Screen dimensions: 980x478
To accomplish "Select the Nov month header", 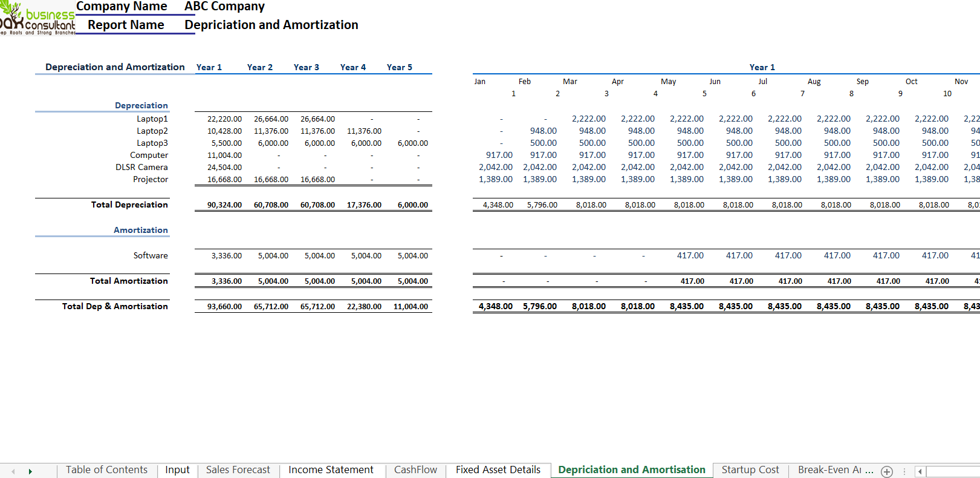I will (961, 82).
